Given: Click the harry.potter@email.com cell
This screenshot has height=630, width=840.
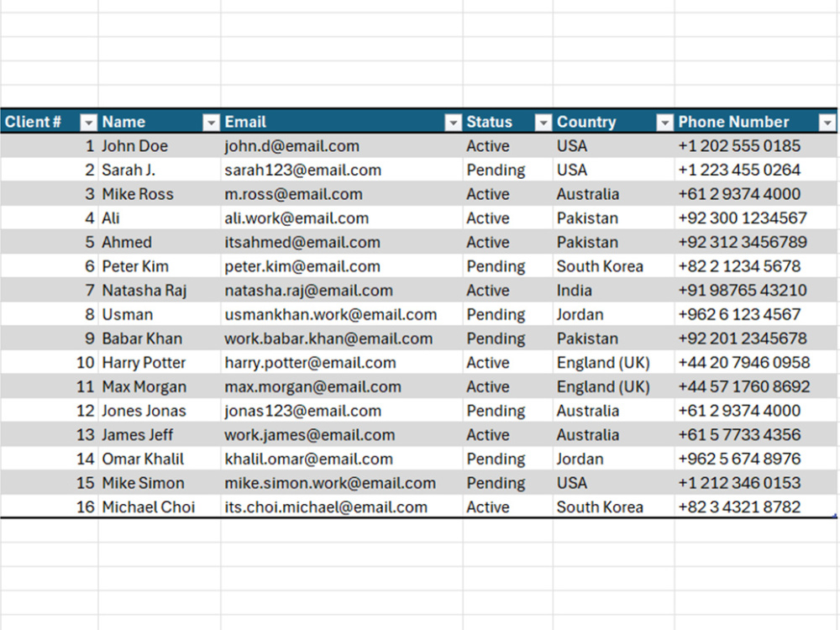Looking at the screenshot, I should pos(342,363).
